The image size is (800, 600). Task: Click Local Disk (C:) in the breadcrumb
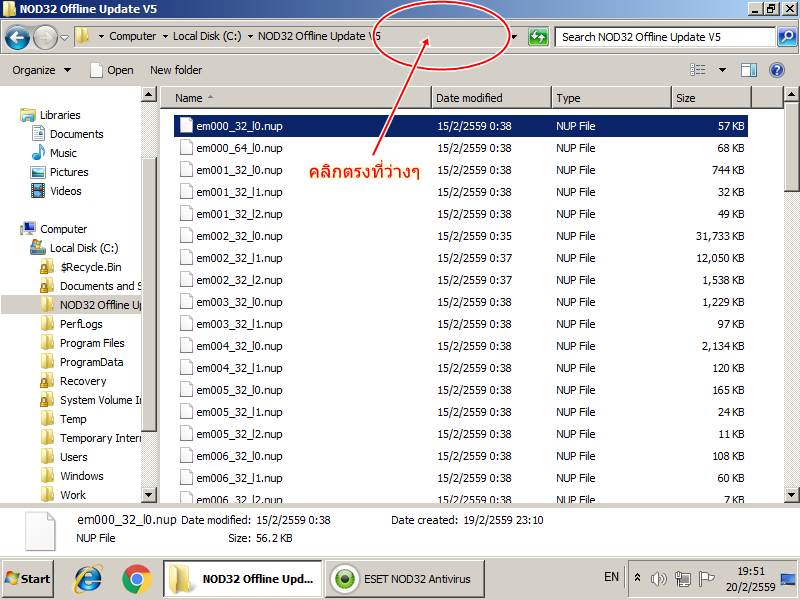coord(207,36)
